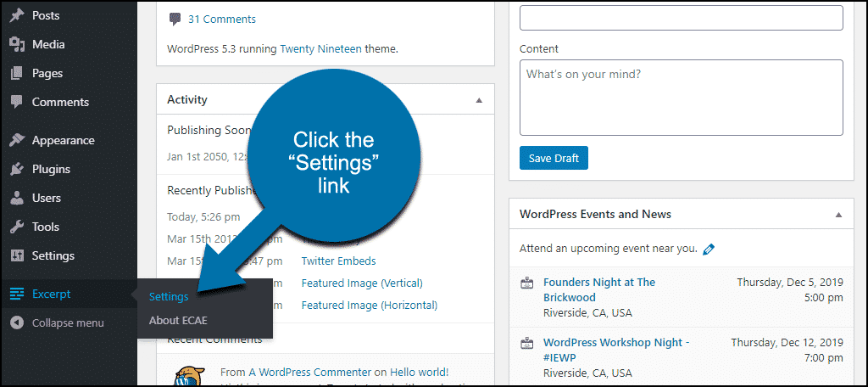Click the pencil icon to edit event location
The width and height of the screenshot is (868, 387).
click(709, 249)
